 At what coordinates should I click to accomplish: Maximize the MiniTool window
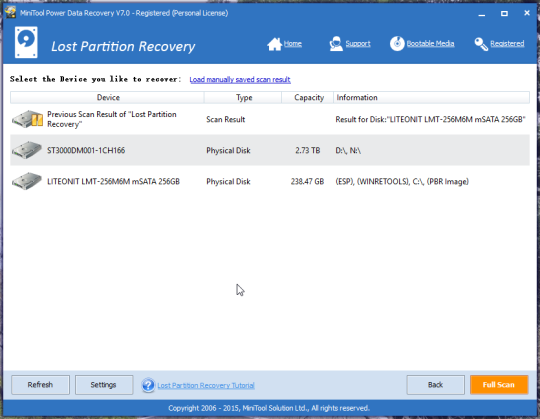click(x=504, y=13)
